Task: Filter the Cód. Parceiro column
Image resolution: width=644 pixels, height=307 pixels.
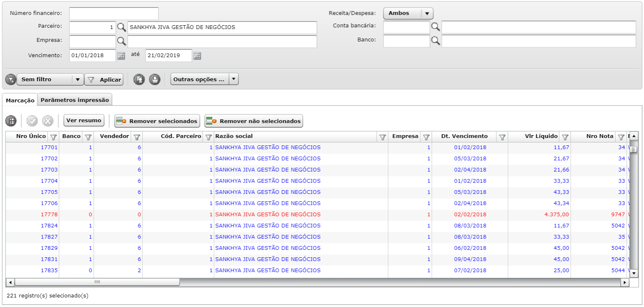Action: pyautogui.click(x=208, y=137)
